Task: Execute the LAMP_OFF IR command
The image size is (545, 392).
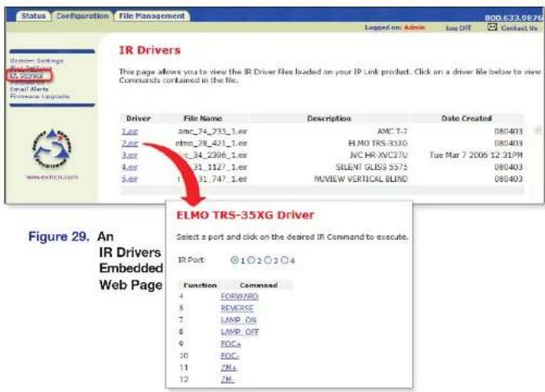Action: point(240,333)
